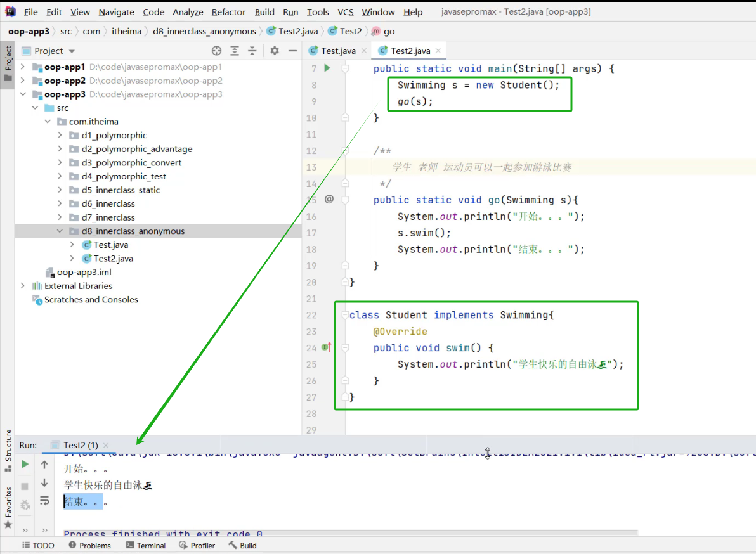Click the 'Process finished with exit code 0' text

click(163, 534)
